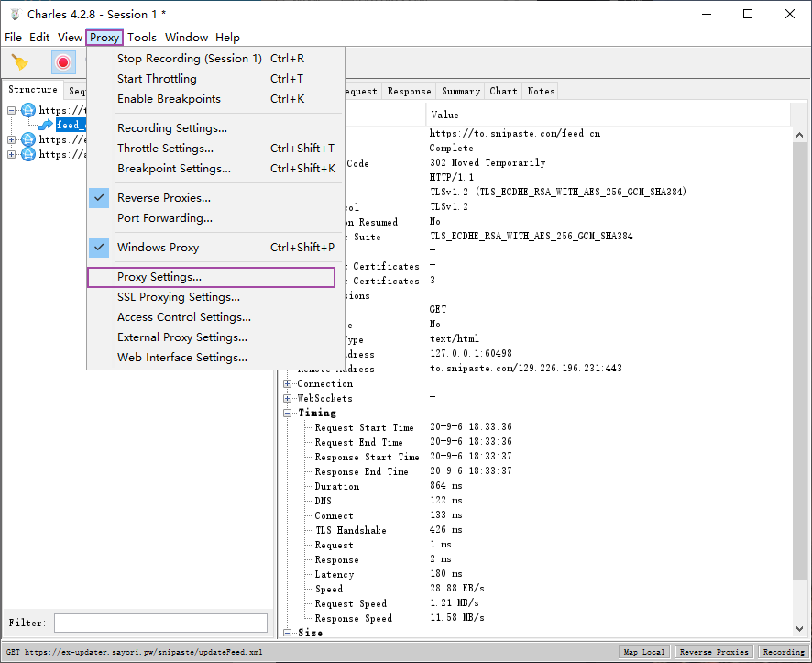Click the Charles app icon in title bar
Image resolution: width=812 pixels, height=663 pixels.
15,15
